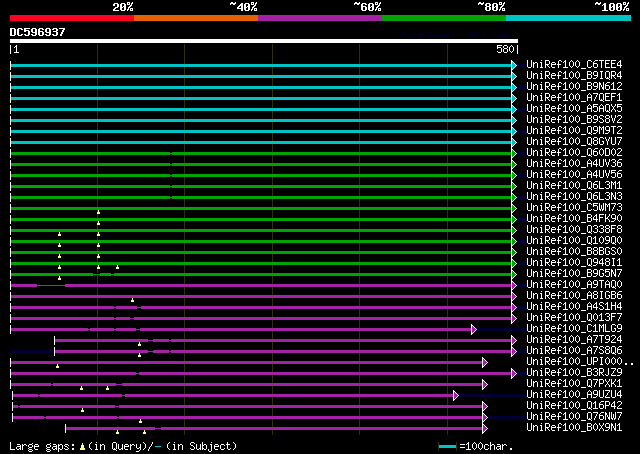Click the white query ruler bar
Screen dimensions: 640x454
[x=263, y=41]
